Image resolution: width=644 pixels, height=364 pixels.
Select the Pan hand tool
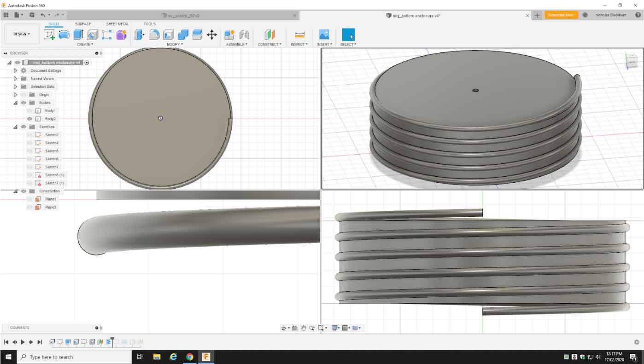pos(304,328)
